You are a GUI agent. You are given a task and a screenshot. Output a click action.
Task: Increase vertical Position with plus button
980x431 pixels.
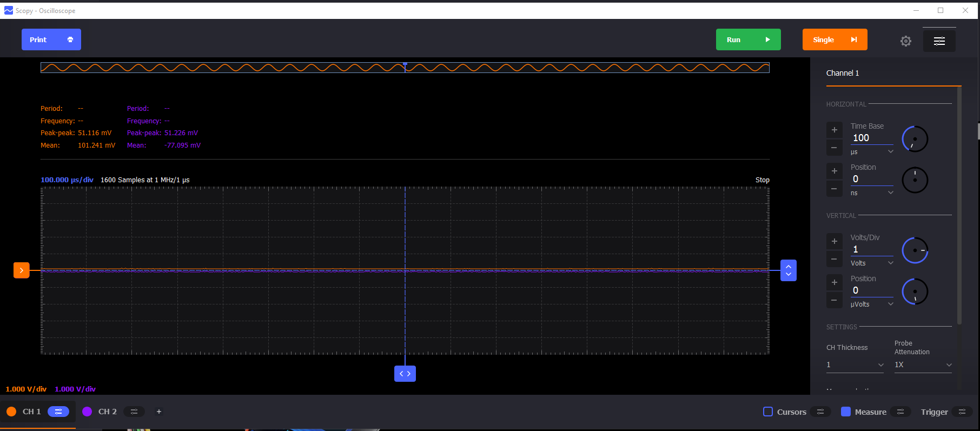pos(835,282)
